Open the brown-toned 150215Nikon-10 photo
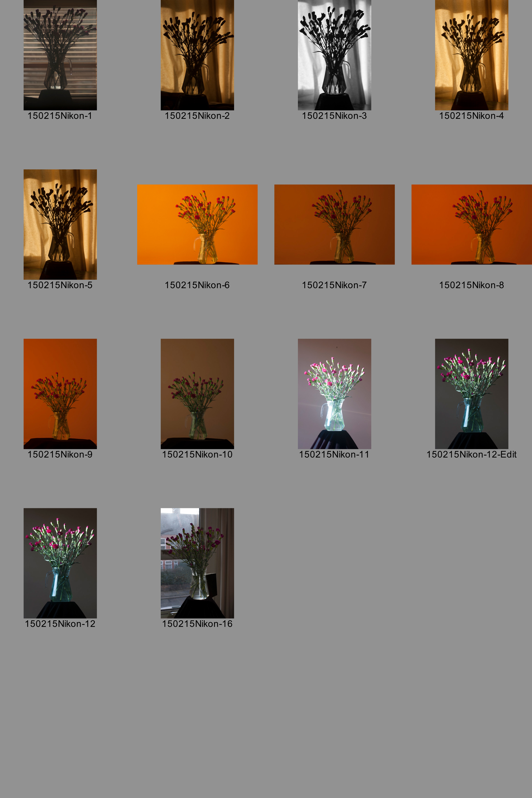 point(197,394)
